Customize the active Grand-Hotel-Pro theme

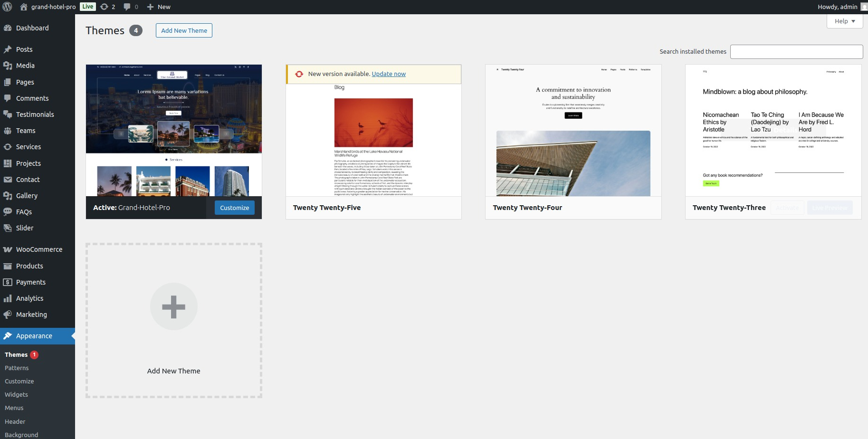pyautogui.click(x=234, y=207)
